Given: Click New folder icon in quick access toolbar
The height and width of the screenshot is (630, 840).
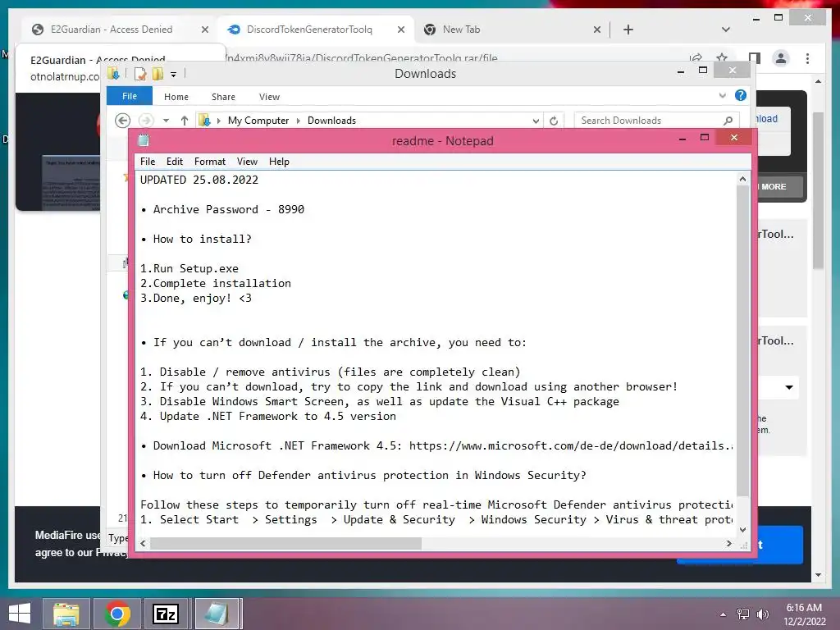Looking at the screenshot, I should coord(157,73).
